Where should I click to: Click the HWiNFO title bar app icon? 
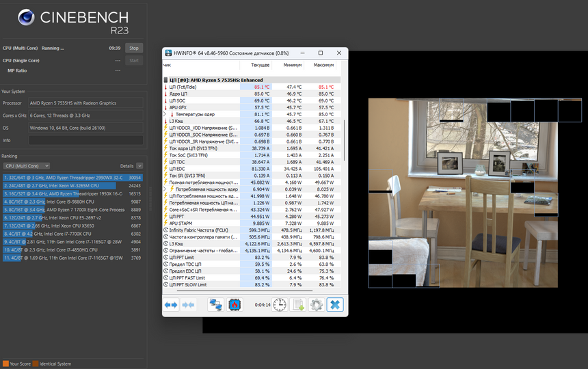(x=168, y=53)
